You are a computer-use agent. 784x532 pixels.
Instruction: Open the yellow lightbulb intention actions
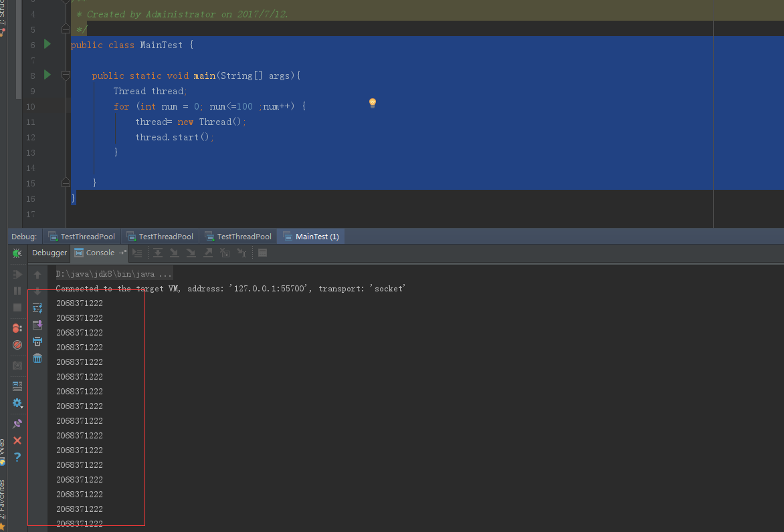(373, 103)
